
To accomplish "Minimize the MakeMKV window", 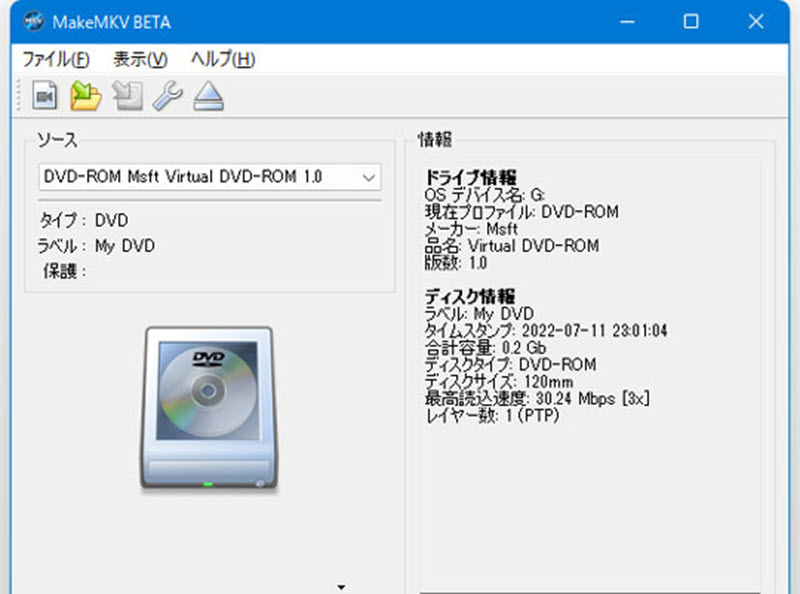I will click(628, 21).
